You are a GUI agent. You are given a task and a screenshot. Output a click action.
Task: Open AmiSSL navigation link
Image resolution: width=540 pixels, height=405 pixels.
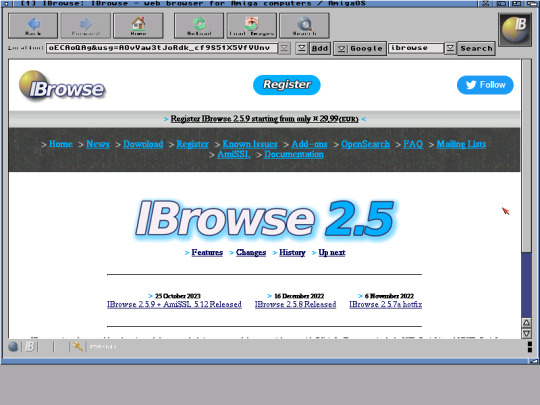click(234, 154)
